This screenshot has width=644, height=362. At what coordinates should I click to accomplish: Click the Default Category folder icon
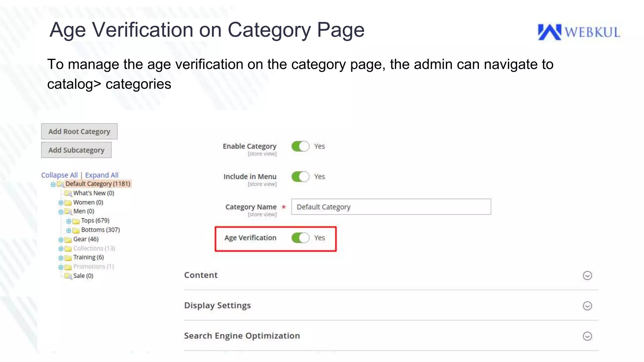tap(60, 184)
